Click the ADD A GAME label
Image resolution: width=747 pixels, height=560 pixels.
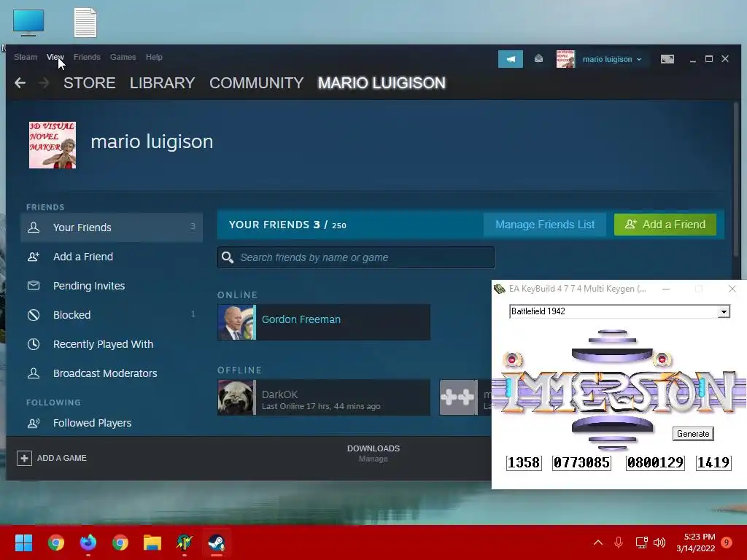coord(62,458)
